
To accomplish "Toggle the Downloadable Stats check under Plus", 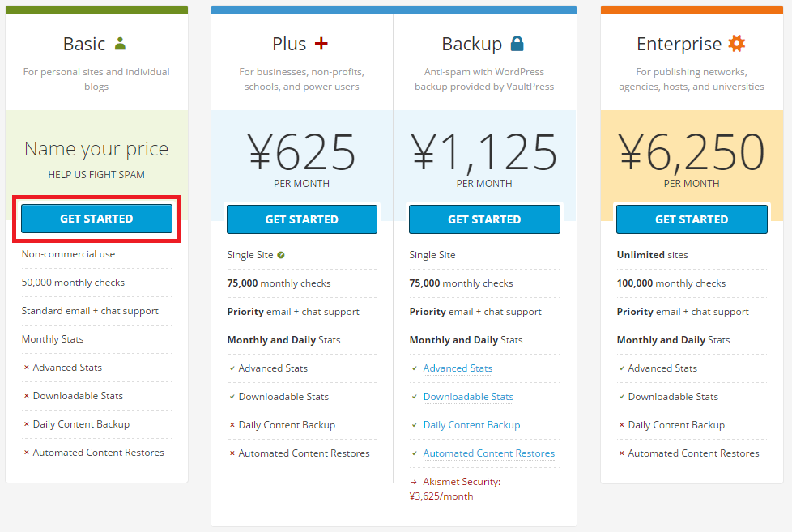I will (x=231, y=396).
